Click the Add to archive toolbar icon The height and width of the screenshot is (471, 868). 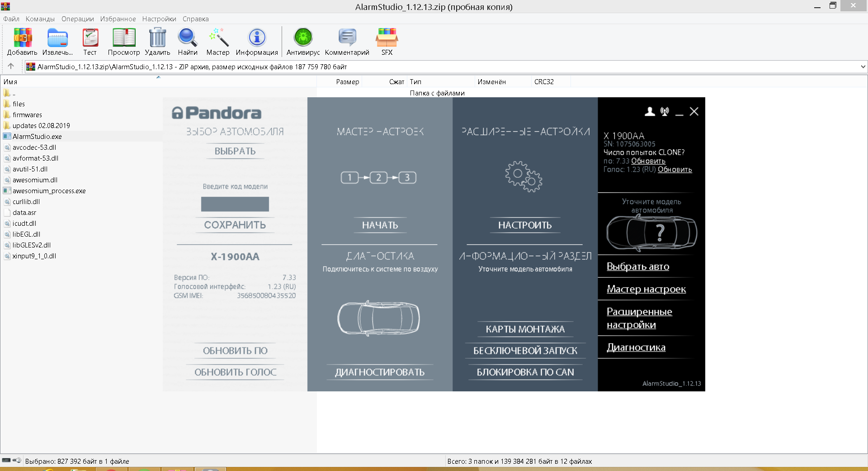22,38
